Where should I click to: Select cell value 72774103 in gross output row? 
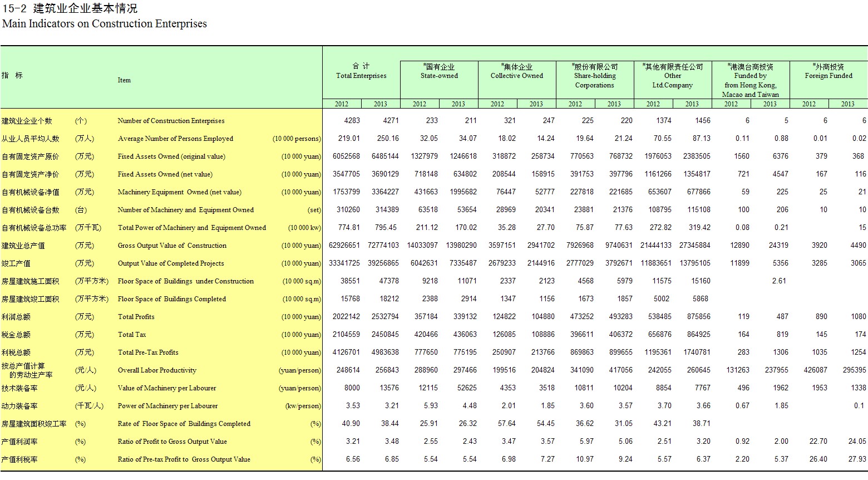[383, 246]
